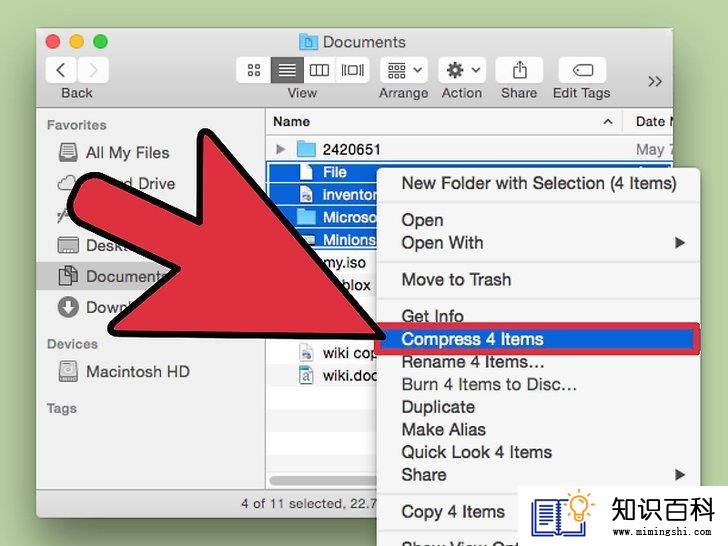Select the my.iso file
This screenshot has width=728, height=546.
point(344,262)
